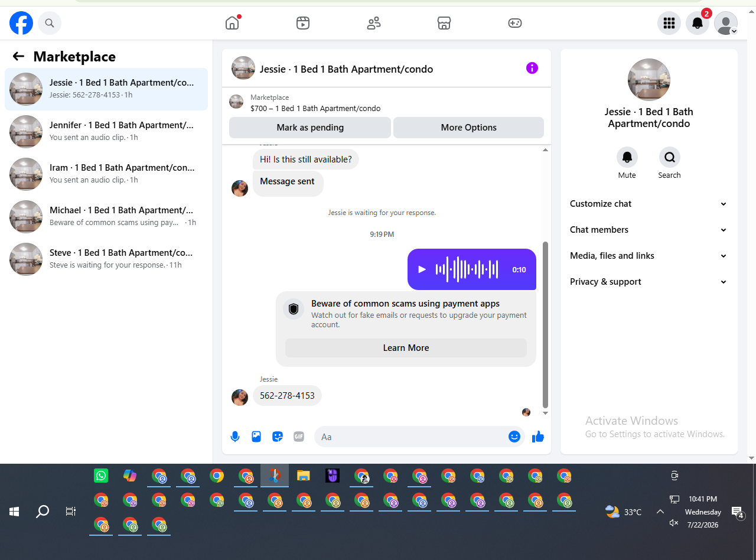Click the chat conversation scrollbar thumb
This screenshot has height=560, width=756.
point(545,325)
